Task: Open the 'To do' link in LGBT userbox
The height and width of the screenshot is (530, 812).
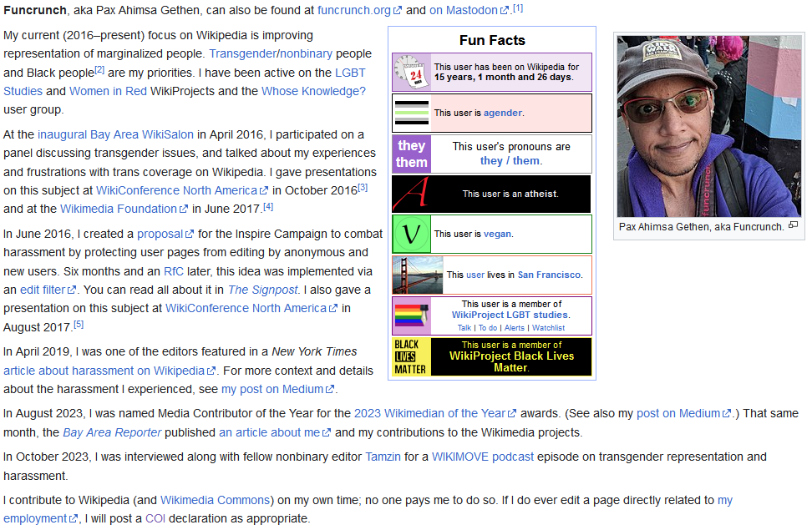Action: [488, 328]
